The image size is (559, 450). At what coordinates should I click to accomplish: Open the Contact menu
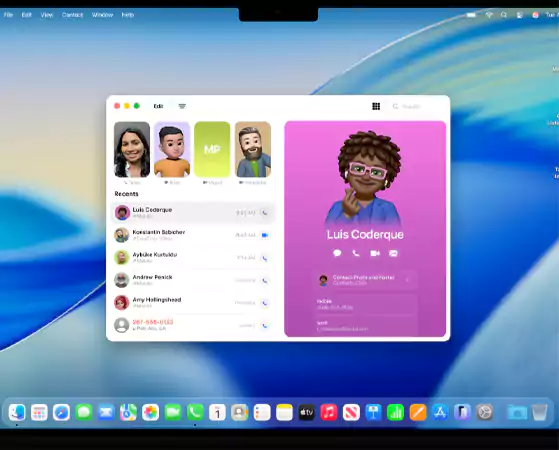(72, 15)
